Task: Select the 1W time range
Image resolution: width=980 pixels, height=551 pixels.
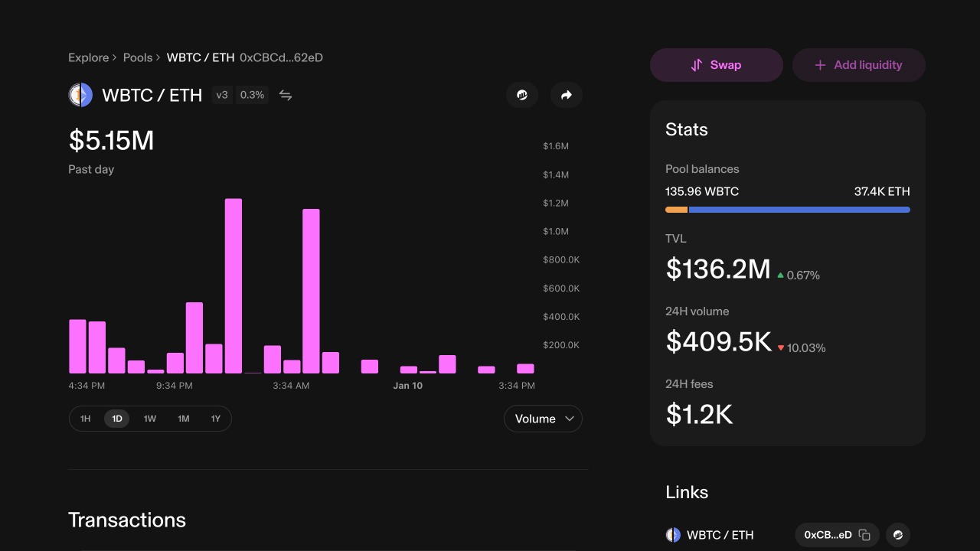Action: [x=150, y=419]
